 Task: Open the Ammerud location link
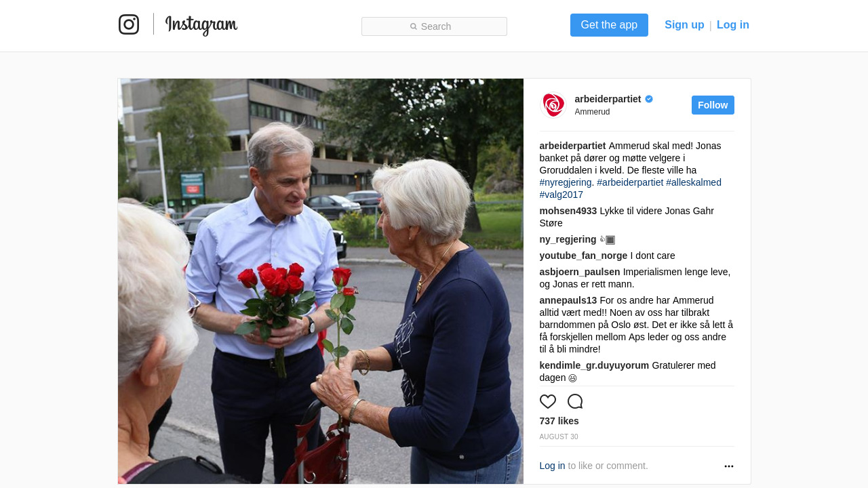pyautogui.click(x=592, y=112)
